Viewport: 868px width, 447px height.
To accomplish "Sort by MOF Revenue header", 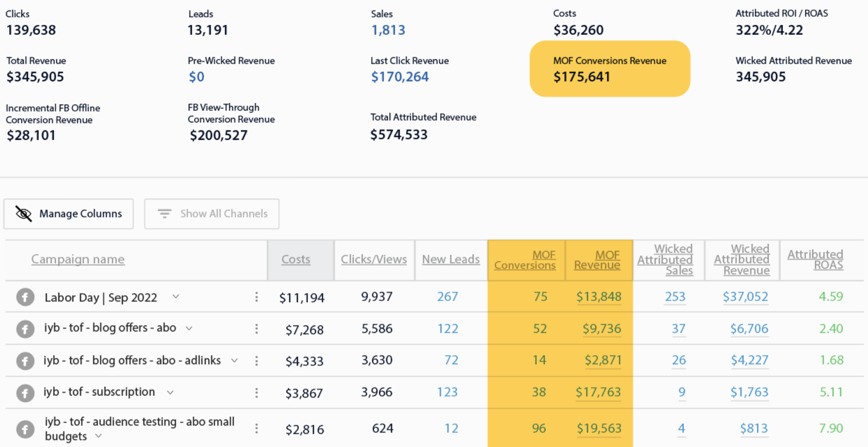I will (597, 260).
